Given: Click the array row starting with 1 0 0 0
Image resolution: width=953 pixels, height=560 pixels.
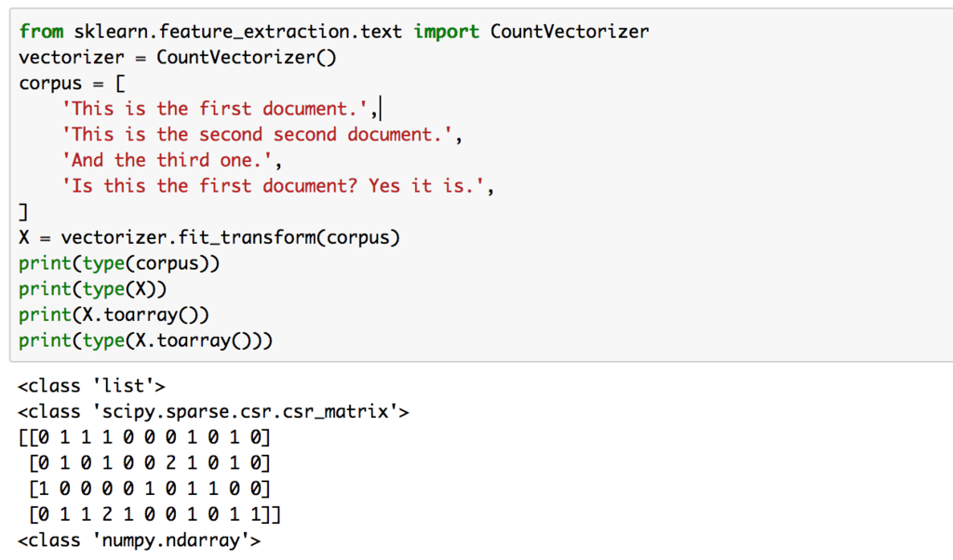Looking at the screenshot, I should pos(150,488).
